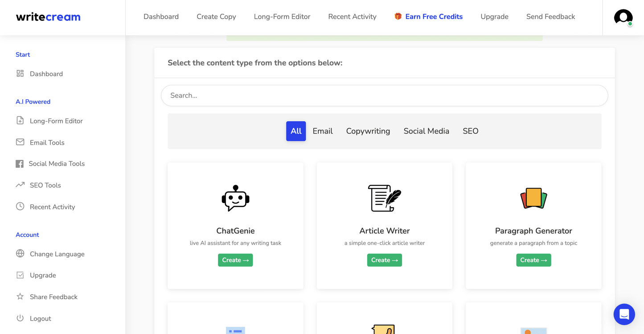Click the ChatGenie robot icon

coord(235,198)
